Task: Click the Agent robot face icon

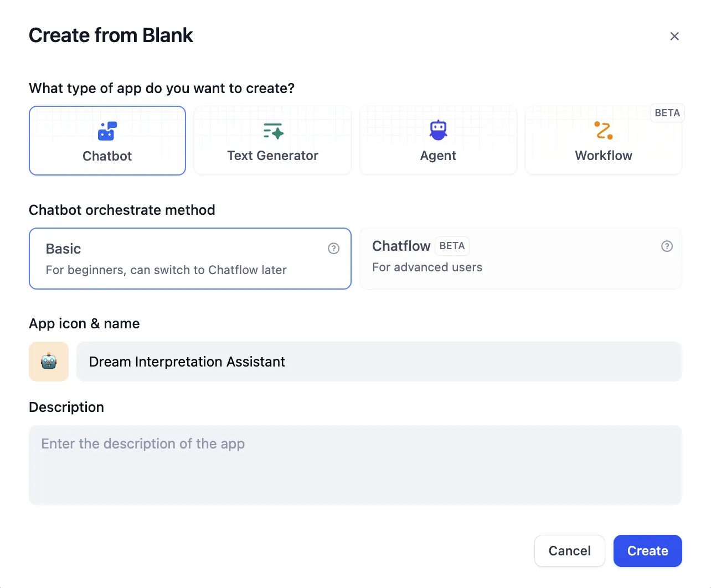Action: pos(438,131)
